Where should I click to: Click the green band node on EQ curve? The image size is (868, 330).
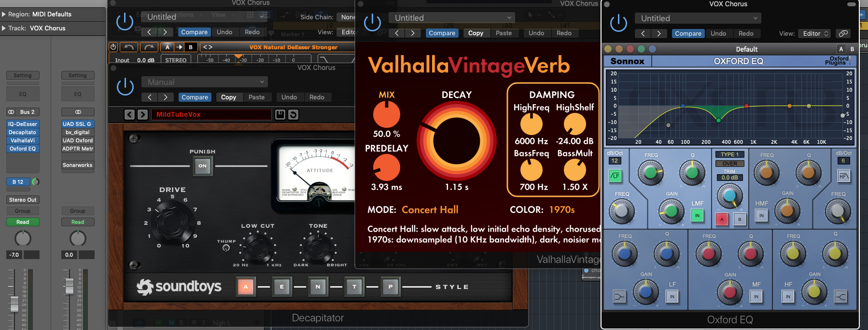click(x=718, y=120)
